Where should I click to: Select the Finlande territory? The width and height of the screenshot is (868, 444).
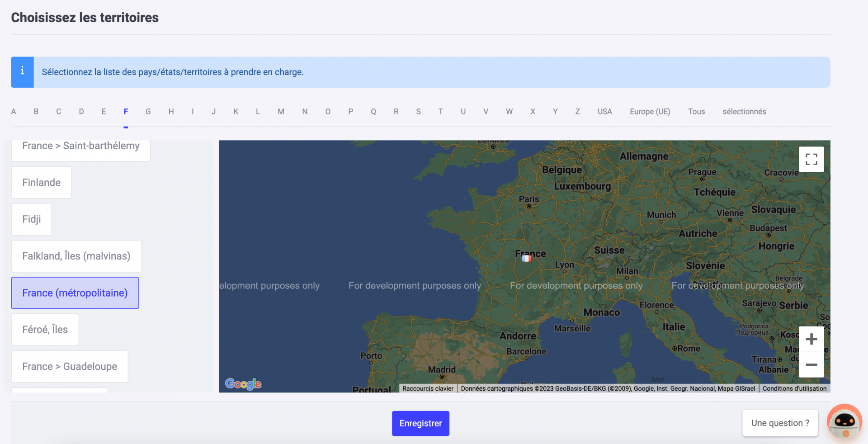pos(41,182)
